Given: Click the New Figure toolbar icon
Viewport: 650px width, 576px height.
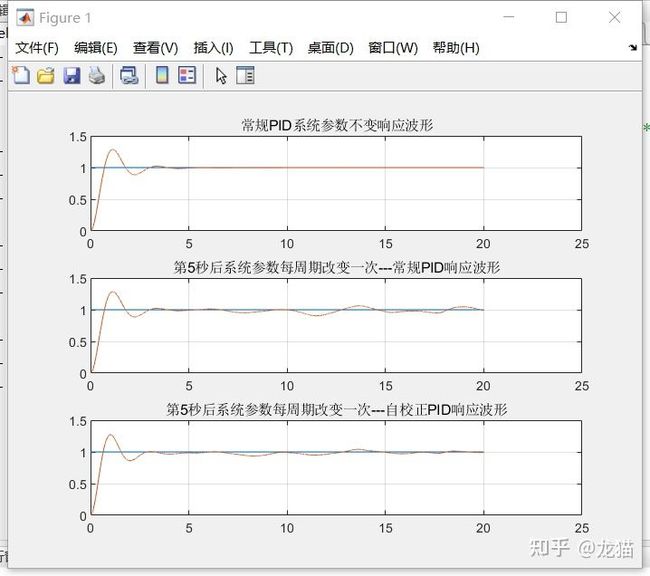Looking at the screenshot, I should coord(21,76).
